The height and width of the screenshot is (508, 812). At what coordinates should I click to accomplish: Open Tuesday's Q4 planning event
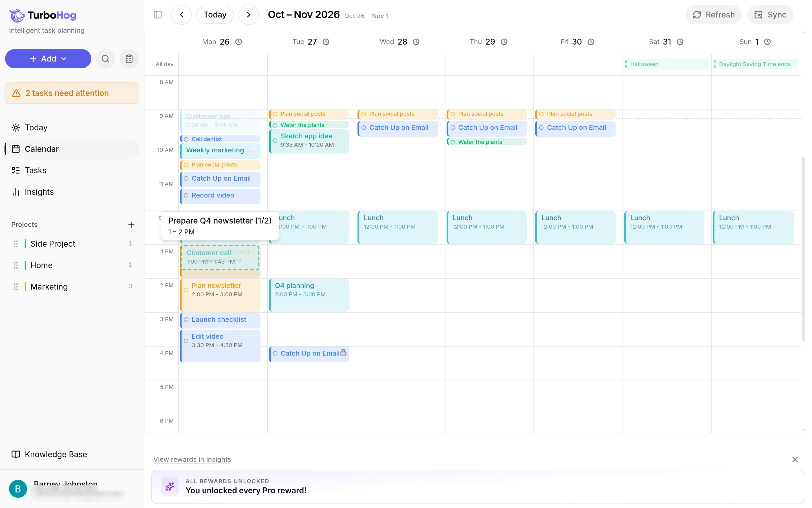click(x=309, y=295)
